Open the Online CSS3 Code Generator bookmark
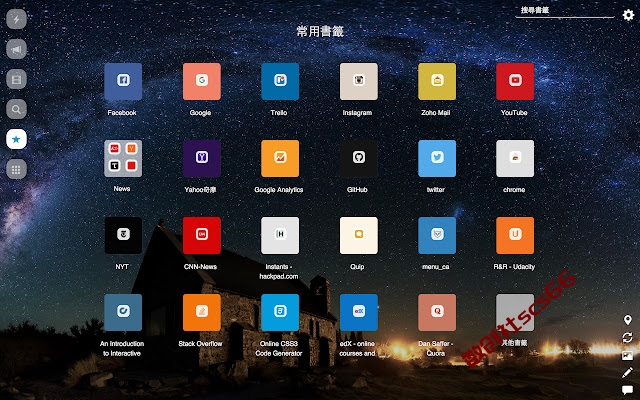640x400 pixels. tap(280, 312)
